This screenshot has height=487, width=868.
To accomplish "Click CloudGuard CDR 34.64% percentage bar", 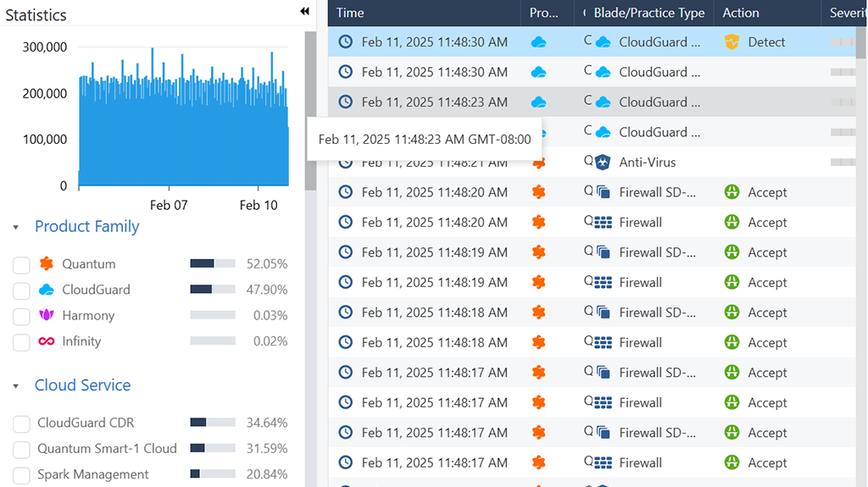I will pyautogui.click(x=213, y=423).
